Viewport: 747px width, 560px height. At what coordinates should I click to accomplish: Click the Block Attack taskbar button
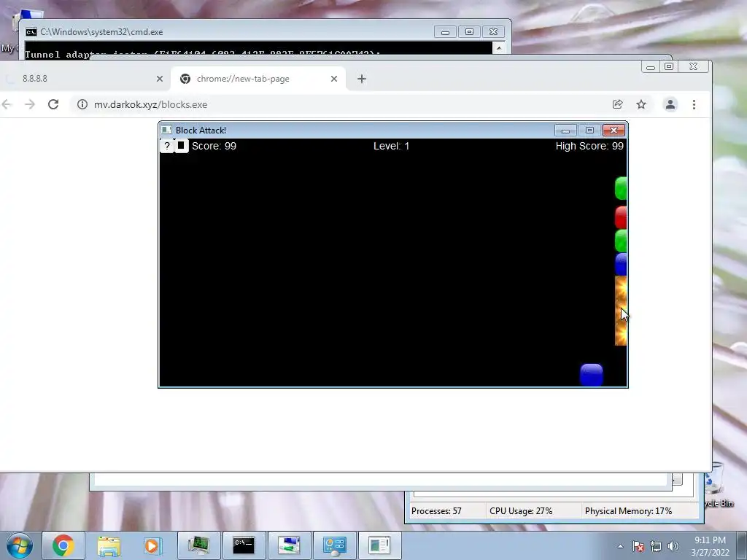coord(379,545)
